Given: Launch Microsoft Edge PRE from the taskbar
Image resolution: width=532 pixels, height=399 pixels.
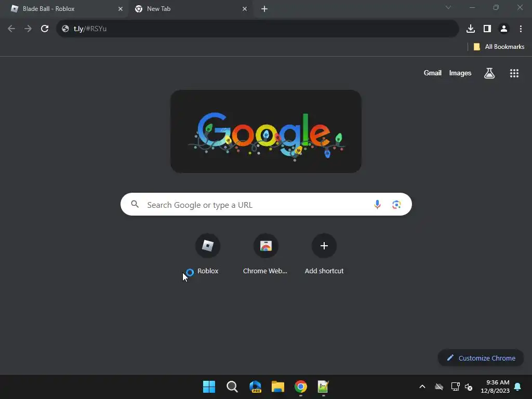Looking at the screenshot, I should click(x=255, y=387).
